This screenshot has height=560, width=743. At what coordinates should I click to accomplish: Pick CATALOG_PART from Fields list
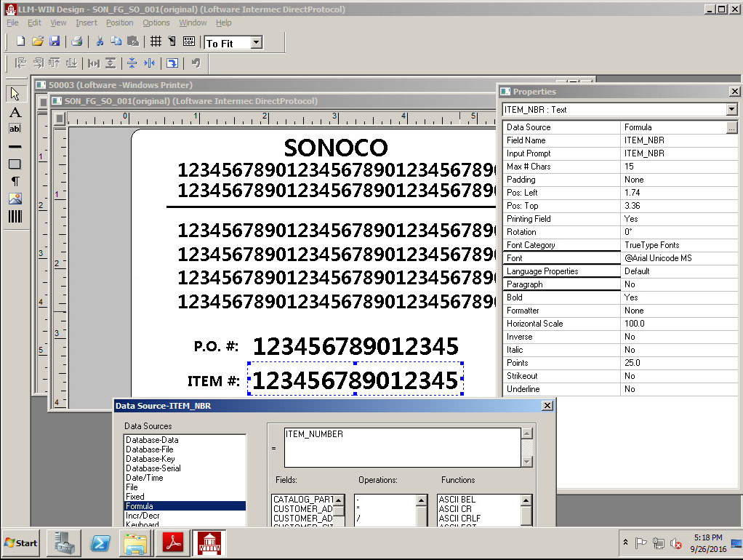(x=303, y=500)
